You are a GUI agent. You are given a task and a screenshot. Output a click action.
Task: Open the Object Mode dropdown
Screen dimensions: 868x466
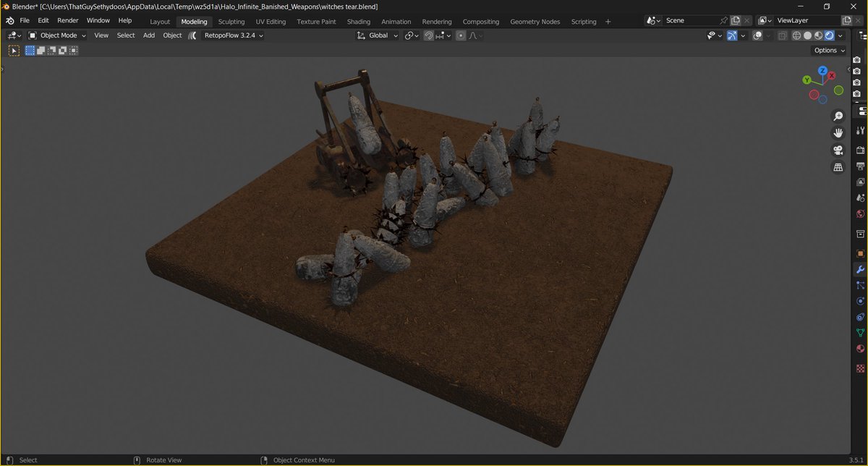pos(57,35)
